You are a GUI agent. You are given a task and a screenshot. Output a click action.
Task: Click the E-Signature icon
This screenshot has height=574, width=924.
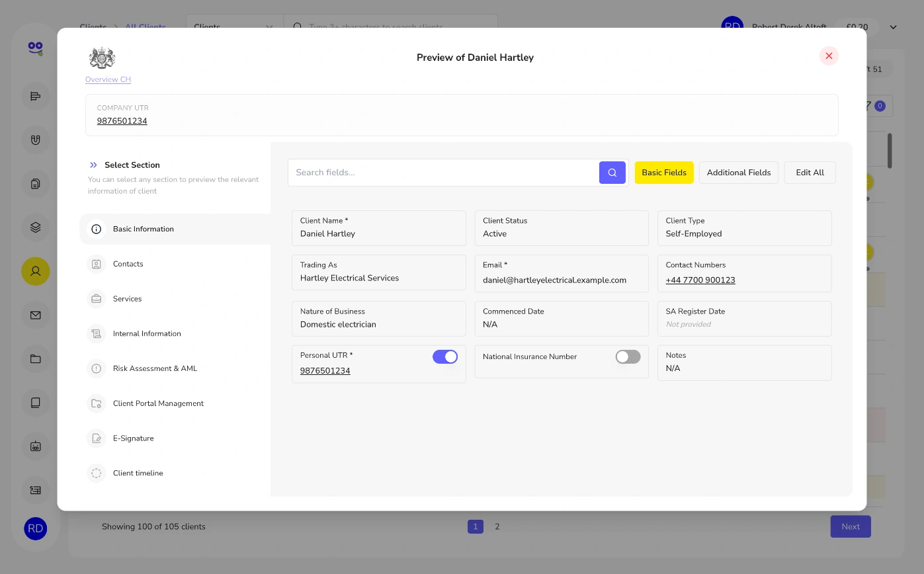(97, 438)
